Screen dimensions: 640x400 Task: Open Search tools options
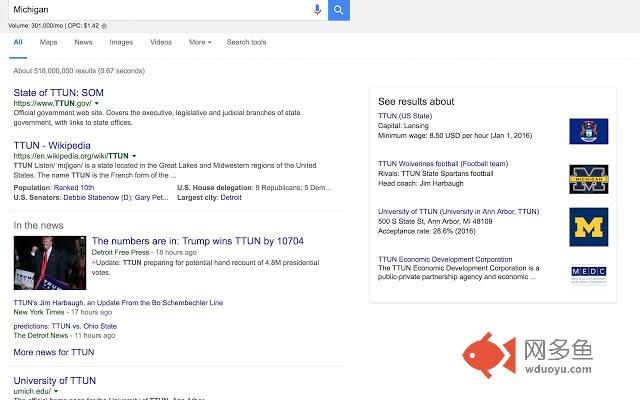(x=246, y=42)
